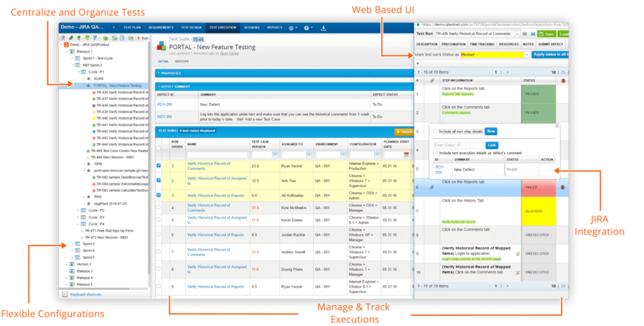
Task: Click the Run play icon in tree toolbar
Action: (x=139, y=38)
